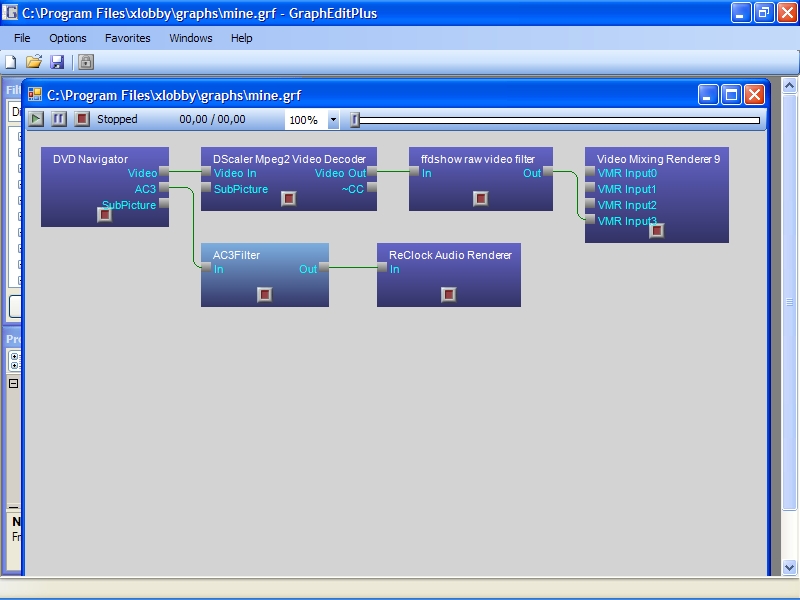The width and height of the screenshot is (800, 600).
Task: Minimize the mine.grf child window
Action: [x=708, y=95]
